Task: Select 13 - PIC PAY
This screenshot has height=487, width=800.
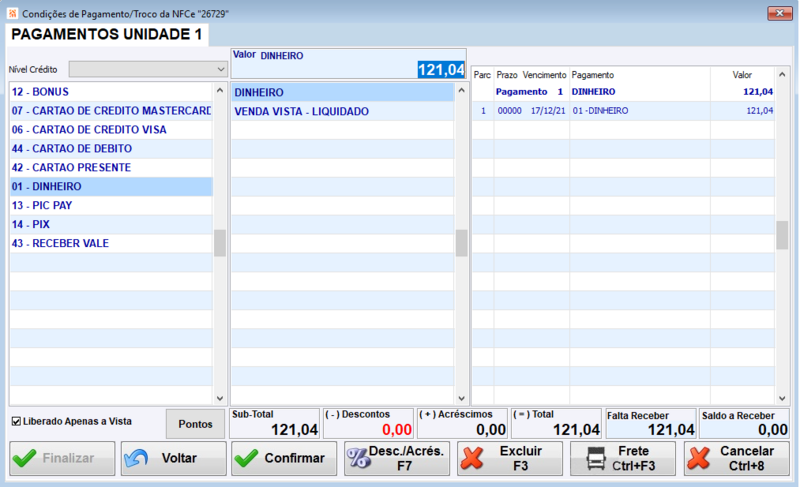Action: tap(111, 205)
